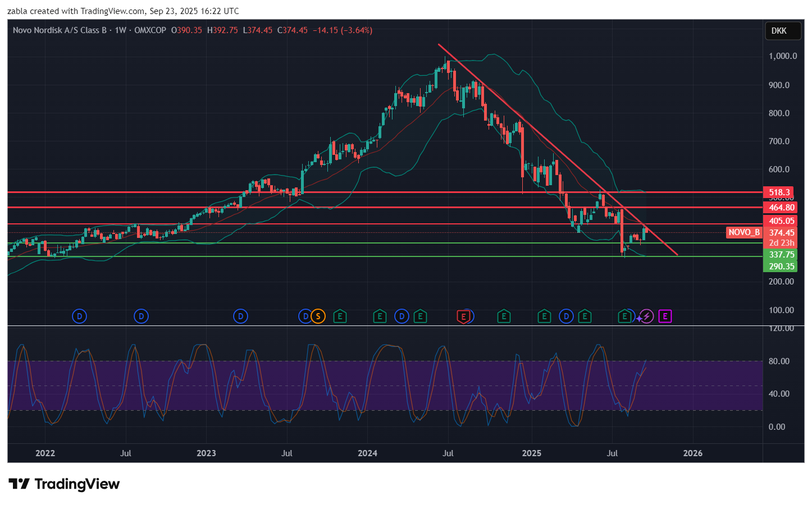Click the 0.00 stochastic axis label
812x505 pixels.
click(777, 427)
